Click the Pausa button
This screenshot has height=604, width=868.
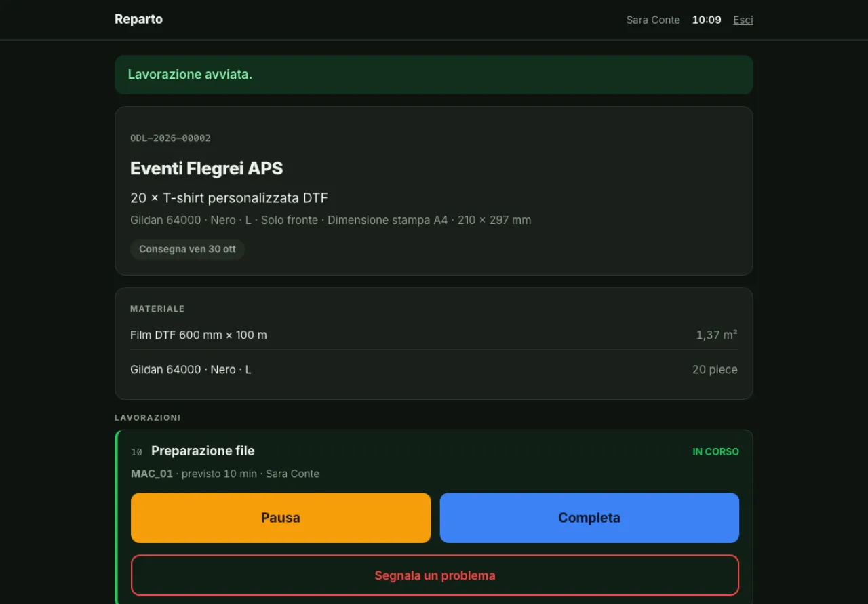coord(281,518)
